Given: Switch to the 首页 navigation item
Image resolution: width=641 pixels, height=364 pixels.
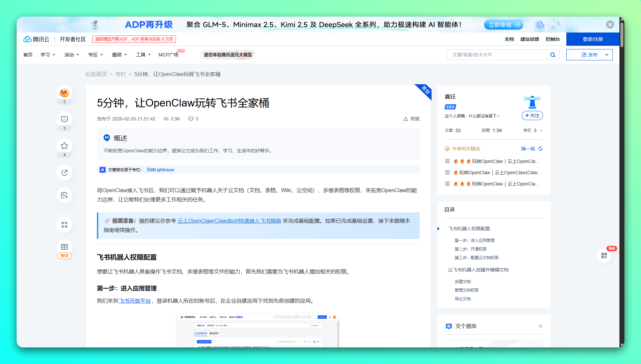Looking at the screenshot, I should tap(28, 55).
